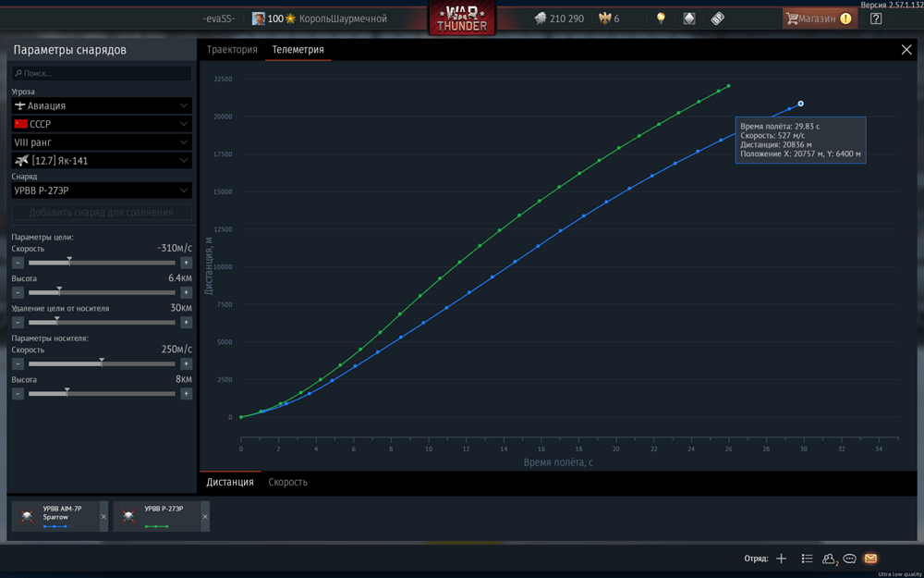Screen dimensions: 924x578
Task: Switch to the Траектория tab
Action: click(x=232, y=50)
